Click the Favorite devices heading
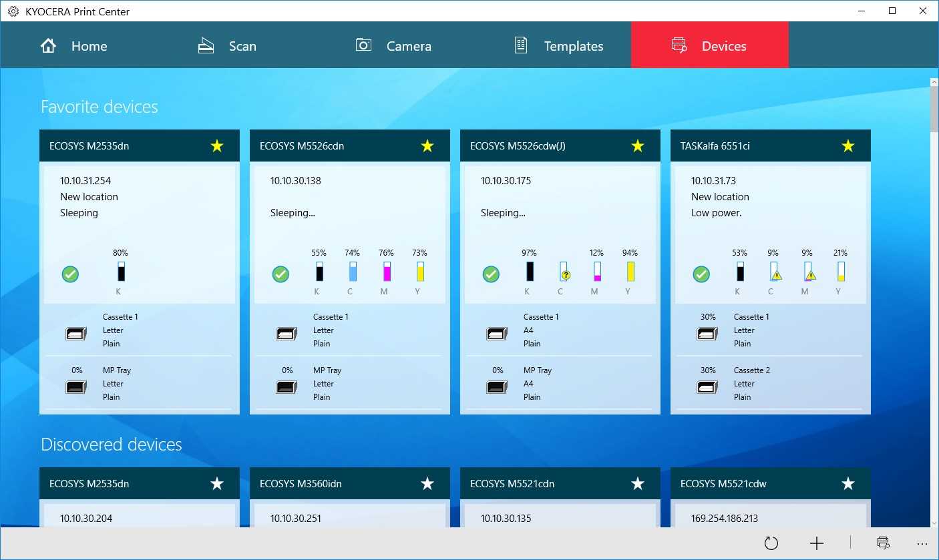The width and height of the screenshot is (939, 560). [100, 107]
